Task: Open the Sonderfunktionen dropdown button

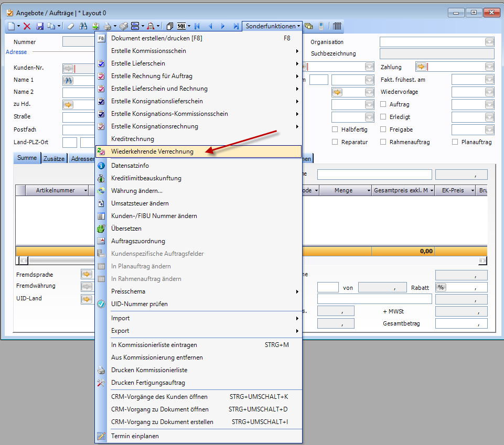Action: (x=273, y=26)
